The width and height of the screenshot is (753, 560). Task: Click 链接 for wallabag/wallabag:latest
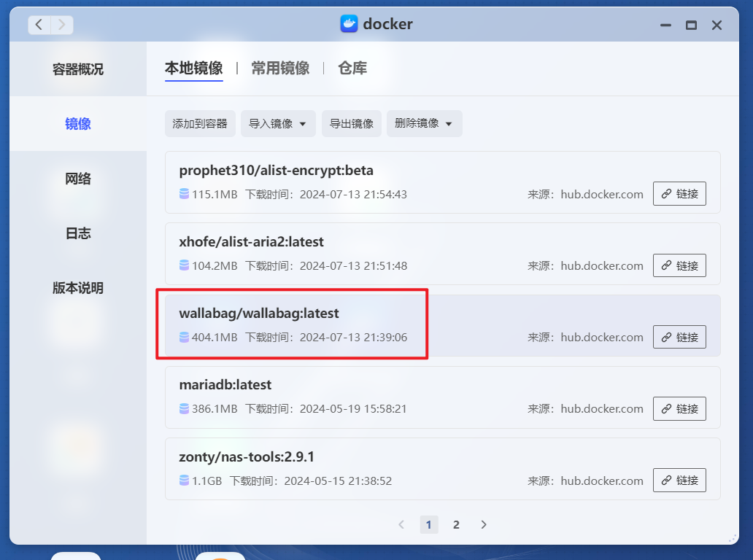[x=679, y=337]
